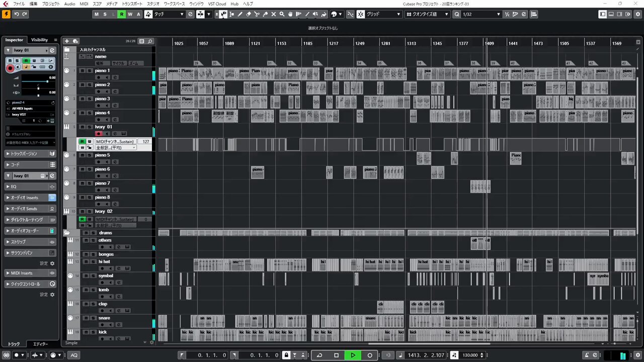Screen dimensions: 644x362
Task: Click the Apply Quantize Q icon
Action: tap(457, 14)
